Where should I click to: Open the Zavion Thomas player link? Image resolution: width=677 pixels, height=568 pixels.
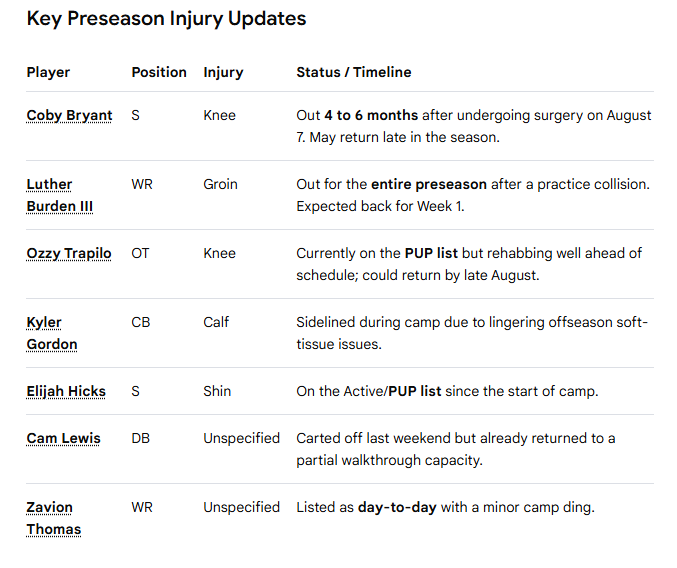pos(54,518)
